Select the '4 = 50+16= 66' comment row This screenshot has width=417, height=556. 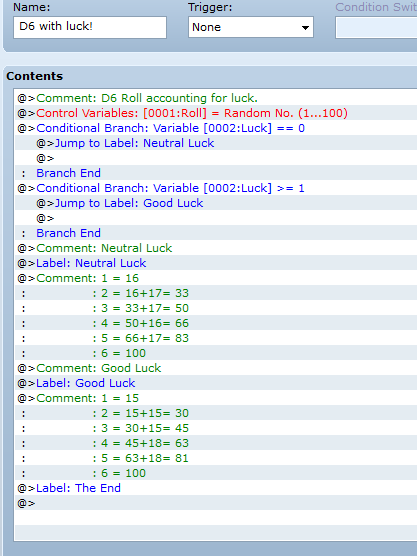[216, 323]
